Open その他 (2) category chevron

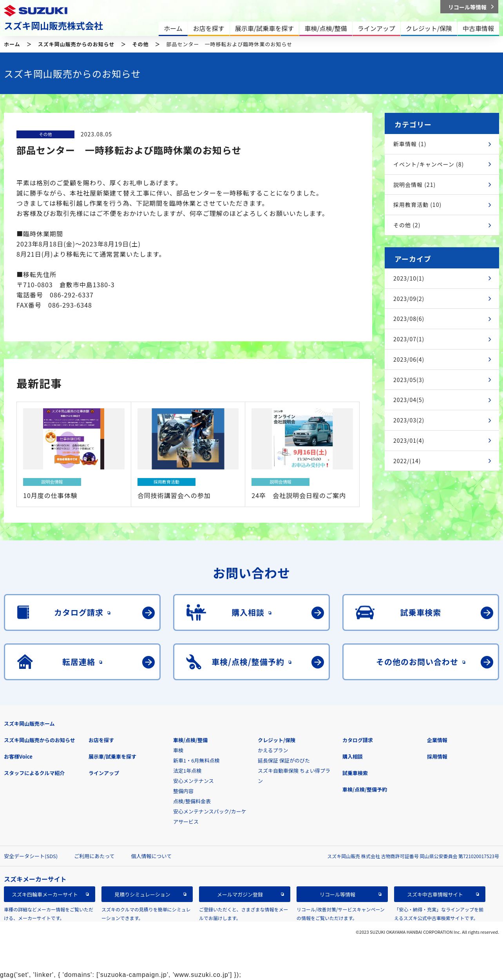490,225
